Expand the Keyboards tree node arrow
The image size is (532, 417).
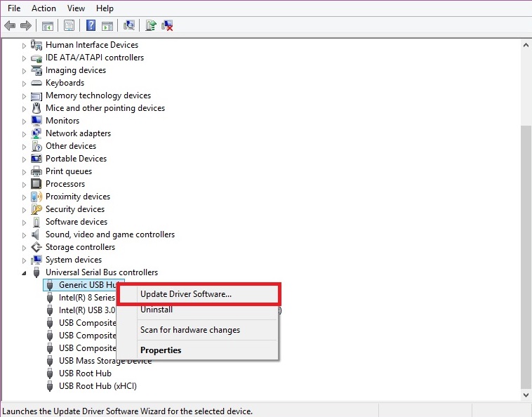click(24, 83)
